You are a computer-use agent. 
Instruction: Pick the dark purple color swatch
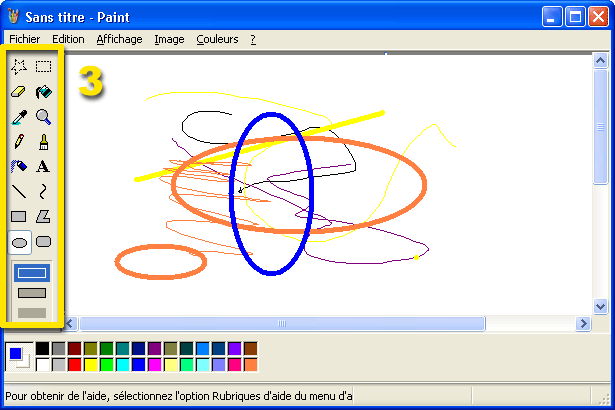(155, 348)
